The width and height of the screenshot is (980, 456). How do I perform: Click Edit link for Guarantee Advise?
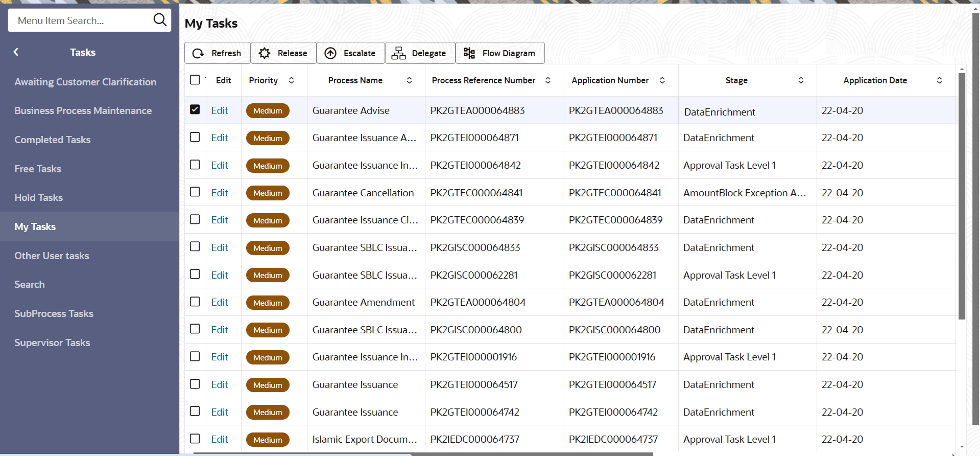click(x=220, y=110)
